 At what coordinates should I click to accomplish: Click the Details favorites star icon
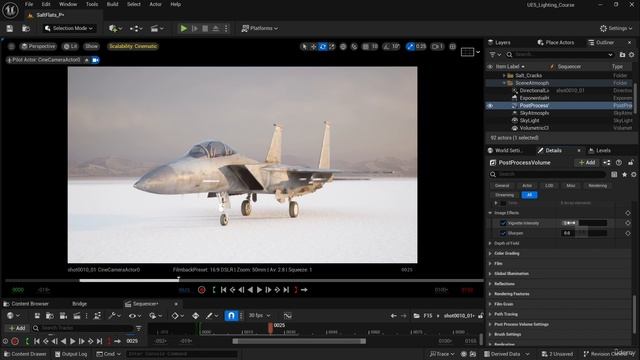(x=624, y=174)
